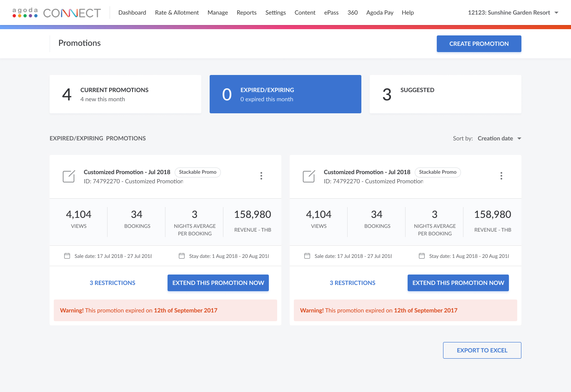Open the Reports menu
The image size is (571, 392).
246,12
